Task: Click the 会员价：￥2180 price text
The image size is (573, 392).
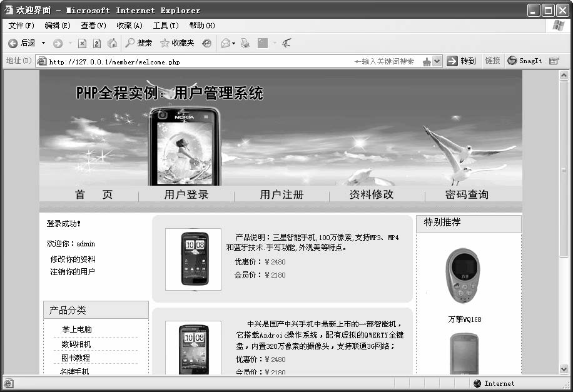Action: click(x=260, y=274)
